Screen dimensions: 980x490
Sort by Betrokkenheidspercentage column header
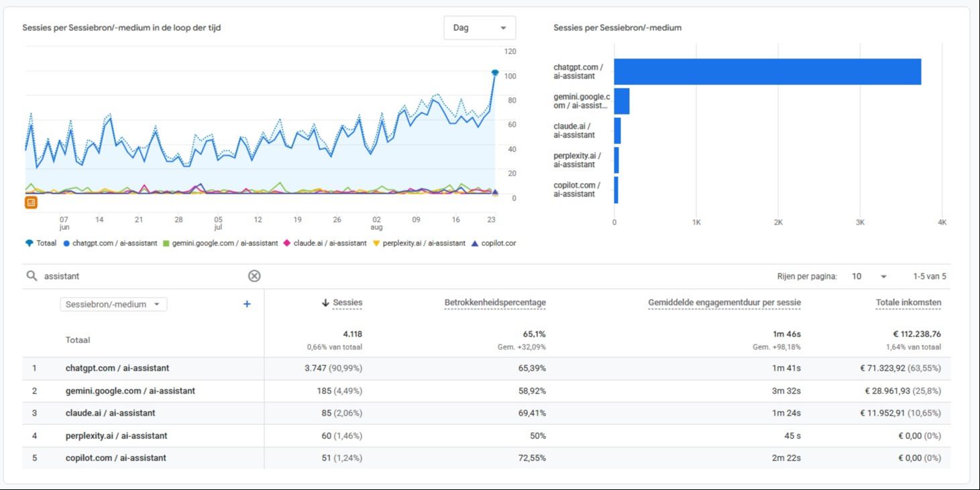tap(495, 303)
